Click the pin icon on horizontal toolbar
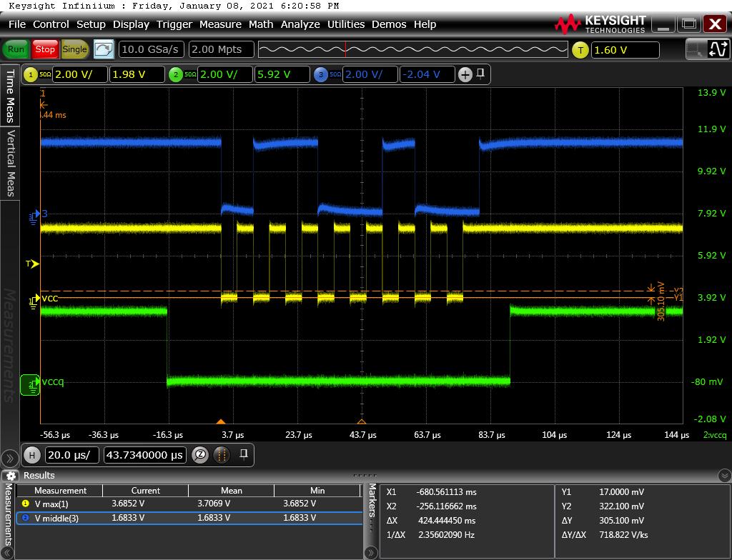The image size is (732, 560). click(x=243, y=454)
